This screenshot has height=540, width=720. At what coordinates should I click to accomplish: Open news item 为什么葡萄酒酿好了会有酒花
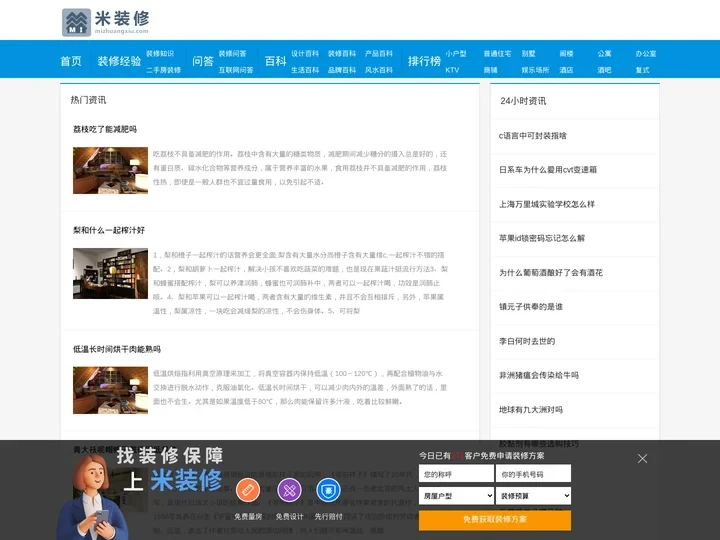[x=551, y=272]
